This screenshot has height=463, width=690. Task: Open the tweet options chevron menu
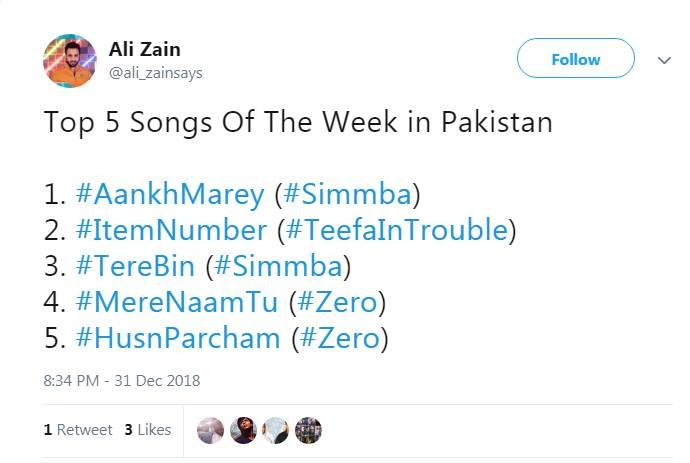pyautogui.click(x=663, y=60)
